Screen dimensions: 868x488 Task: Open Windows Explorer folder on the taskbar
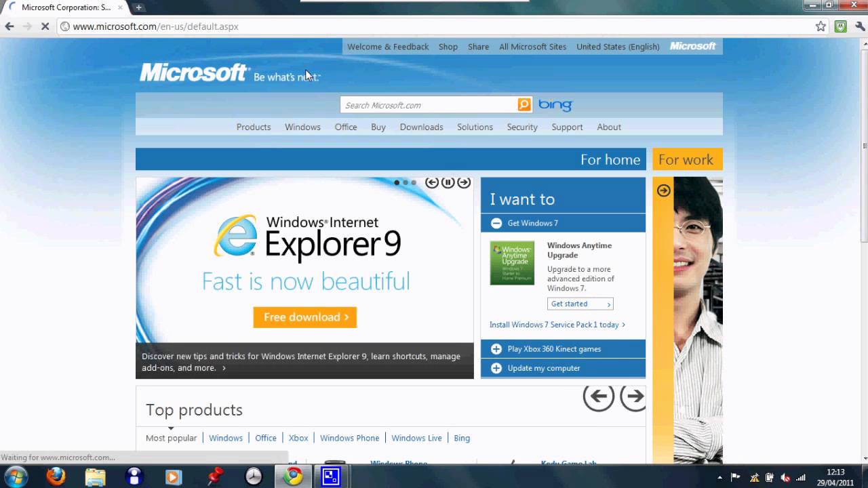coord(95,476)
